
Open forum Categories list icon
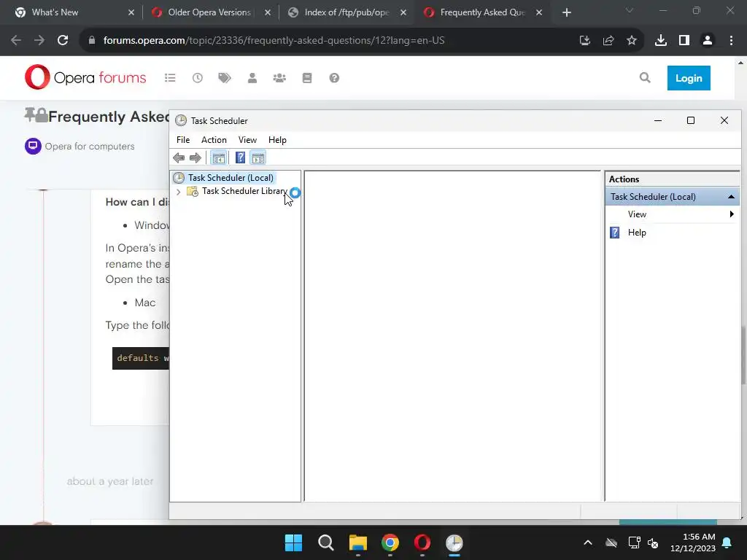coord(170,77)
